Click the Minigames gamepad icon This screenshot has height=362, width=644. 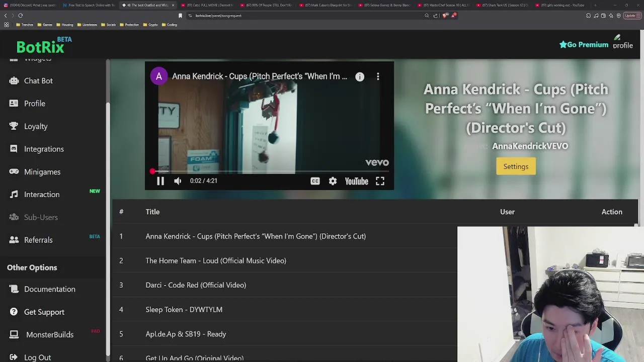14,171
